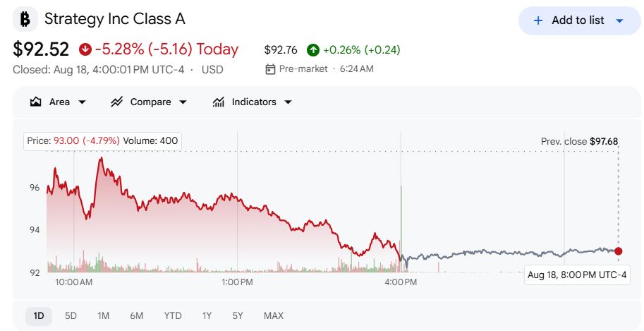
Task: Select the YTD time range tab
Action: click(x=173, y=315)
